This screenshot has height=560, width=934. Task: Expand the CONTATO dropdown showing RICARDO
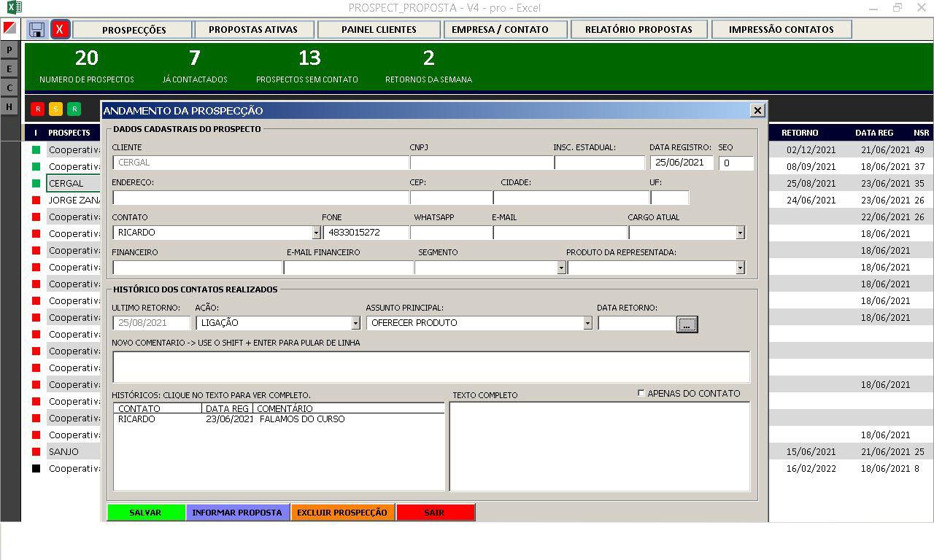(316, 233)
